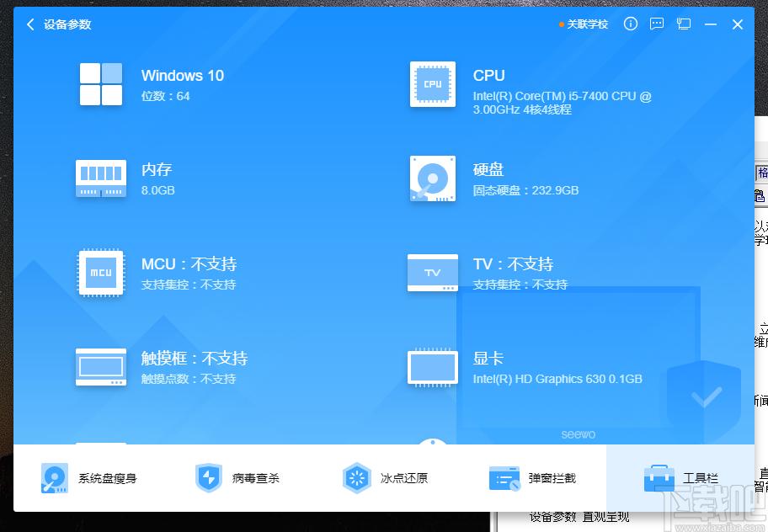Click the 硬盘 hard disk icon
Image resolution: width=768 pixels, height=532 pixels.
pyautogui.click(x=433, y=178)
